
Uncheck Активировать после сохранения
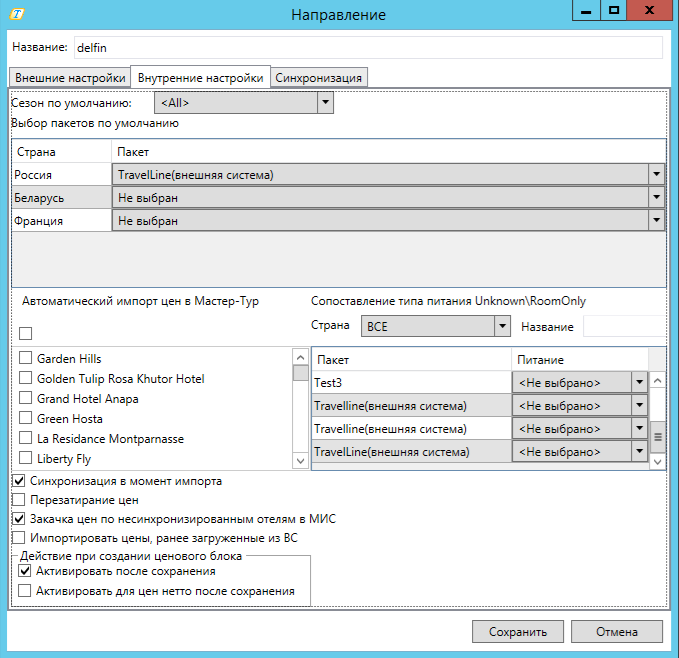(26, 571)
